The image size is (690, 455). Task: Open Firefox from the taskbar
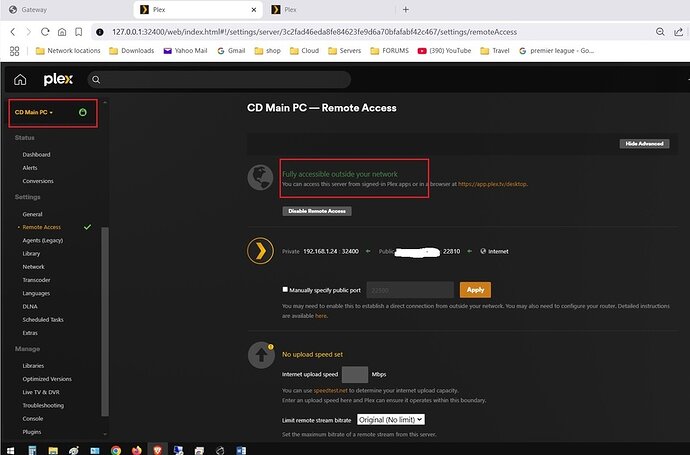(136, 450)
